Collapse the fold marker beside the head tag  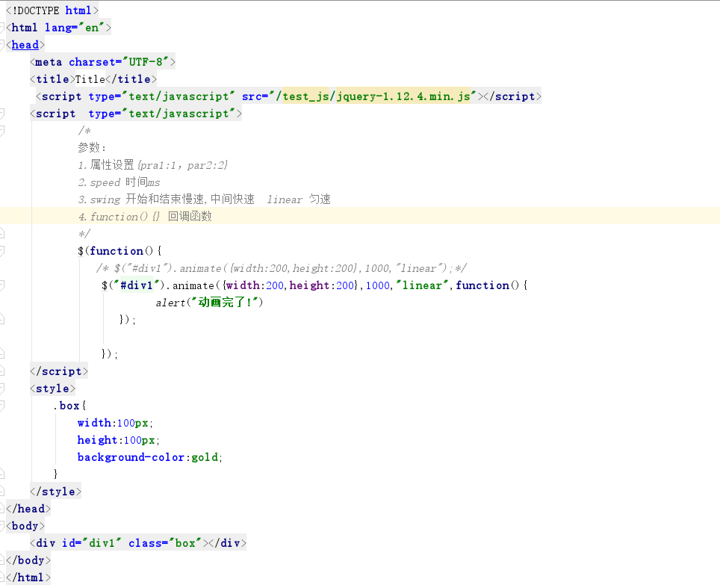coord(1,45)
